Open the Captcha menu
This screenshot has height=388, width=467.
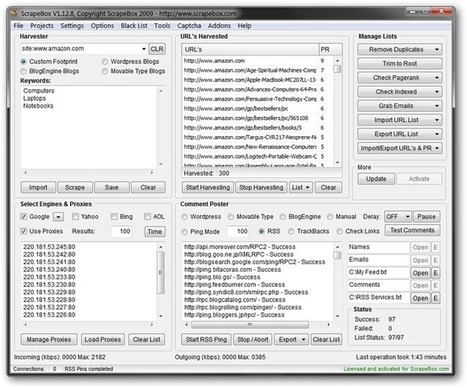tap(189, 26)
